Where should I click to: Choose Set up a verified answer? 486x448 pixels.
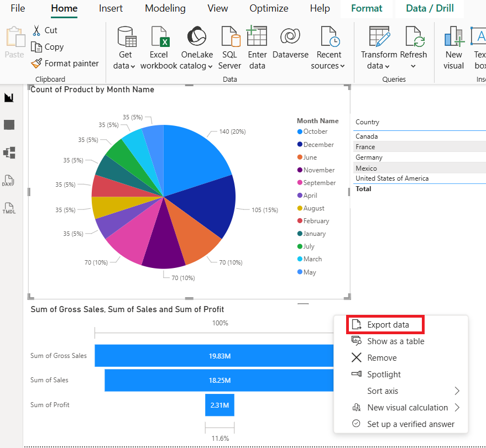coord(411,424)
